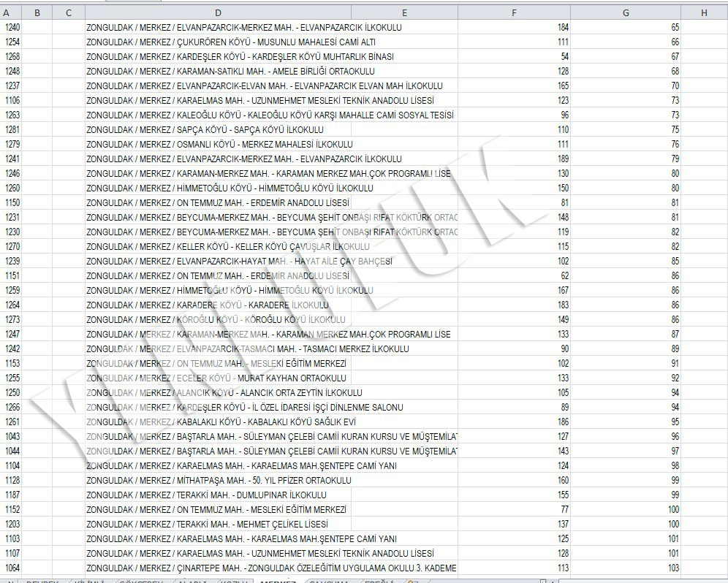The height and width of the screenshot is (583, 728).
Task: Select the column G header
Action: (626, 12)
